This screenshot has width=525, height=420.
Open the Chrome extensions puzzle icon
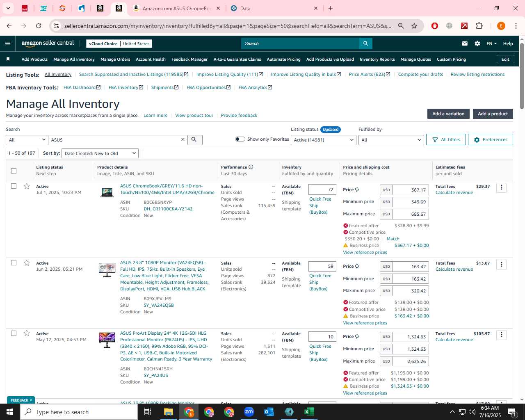pos(479,26)
